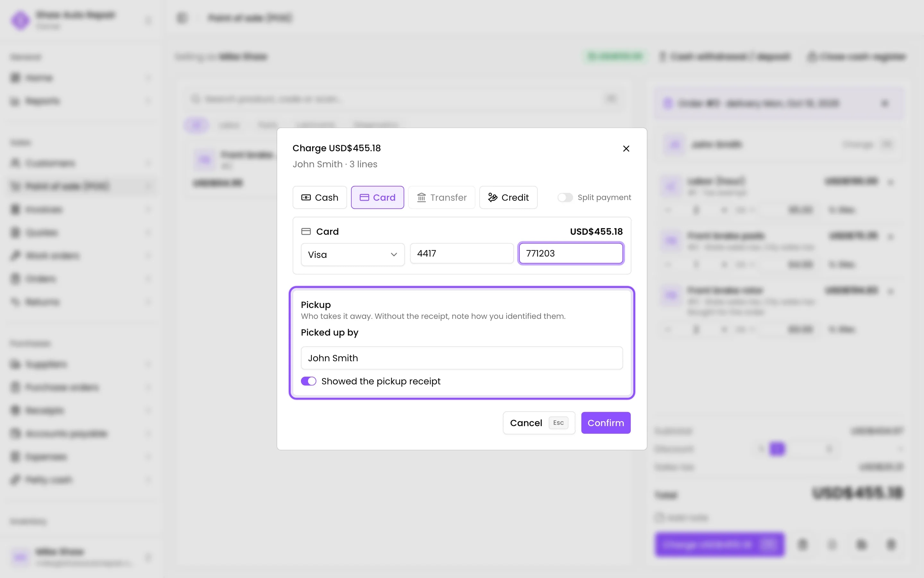Click the Pickup section heading
924x578 pixels.
click(315, 305)
